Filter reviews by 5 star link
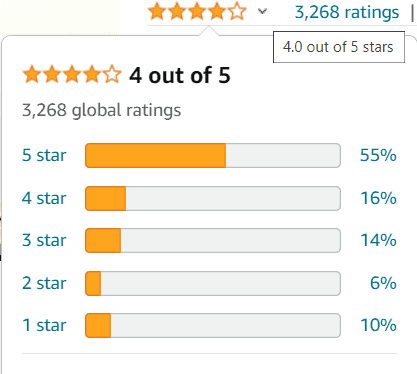 coord(44,155)
